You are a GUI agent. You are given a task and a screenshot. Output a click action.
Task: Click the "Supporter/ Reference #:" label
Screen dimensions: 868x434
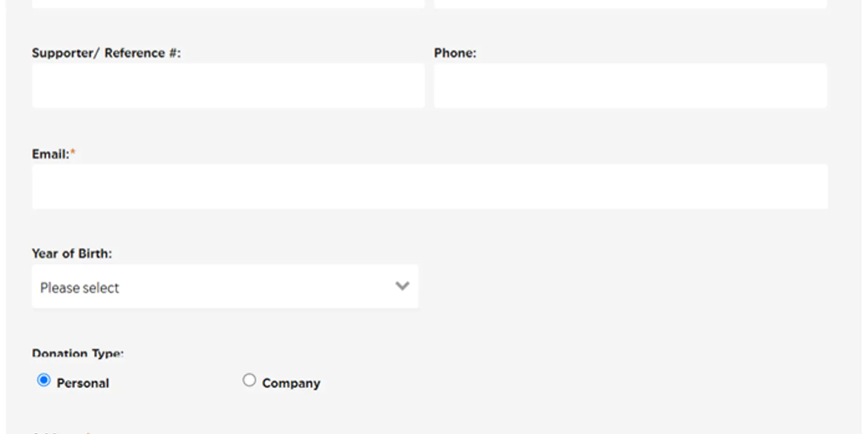click(x=106, y=53)
